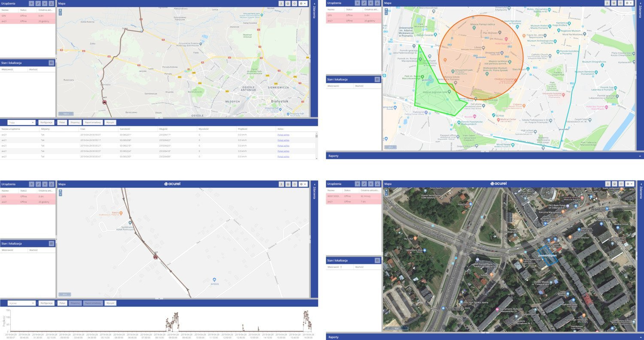Click add device icon in satellite map window

pyautogui.click(x=357, y=184)
